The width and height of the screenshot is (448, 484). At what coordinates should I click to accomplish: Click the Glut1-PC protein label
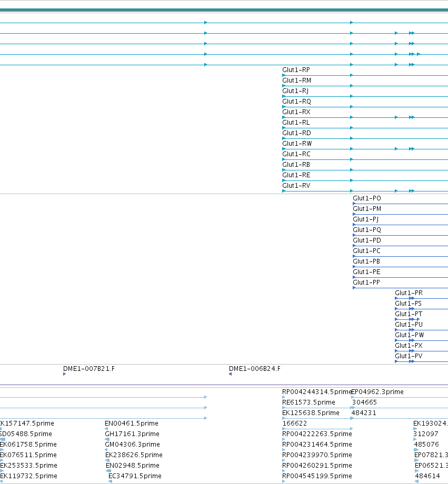pos(367,251)
